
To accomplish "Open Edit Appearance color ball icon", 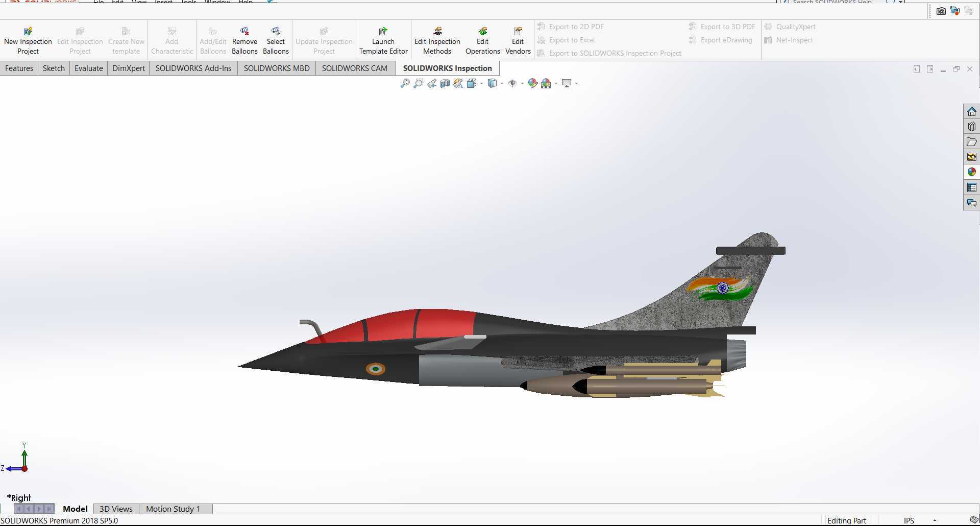I will coord(532,83).
